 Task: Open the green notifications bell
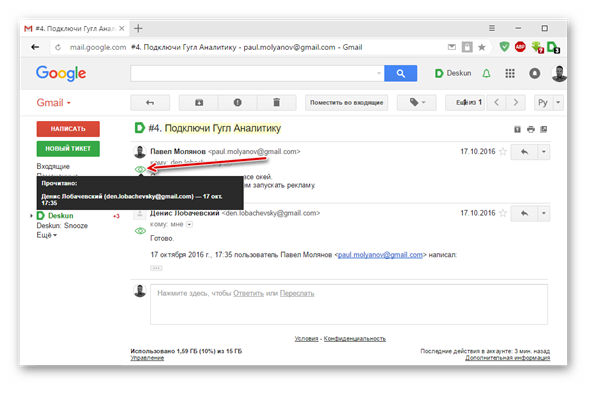pyautogui.click(x=486, y=73)
